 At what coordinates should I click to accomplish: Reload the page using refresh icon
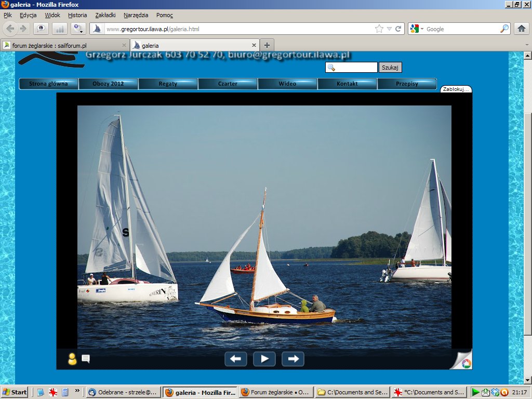(398, 29)
